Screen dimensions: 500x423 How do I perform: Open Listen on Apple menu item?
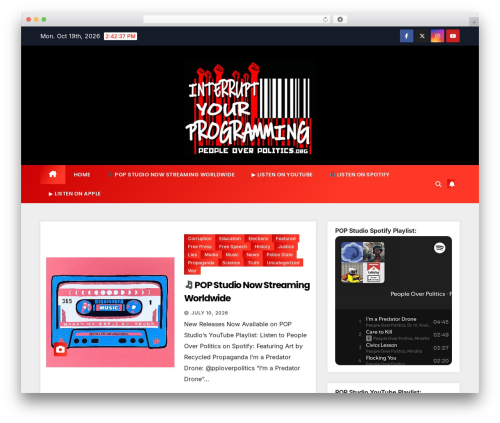click(74, 194)
